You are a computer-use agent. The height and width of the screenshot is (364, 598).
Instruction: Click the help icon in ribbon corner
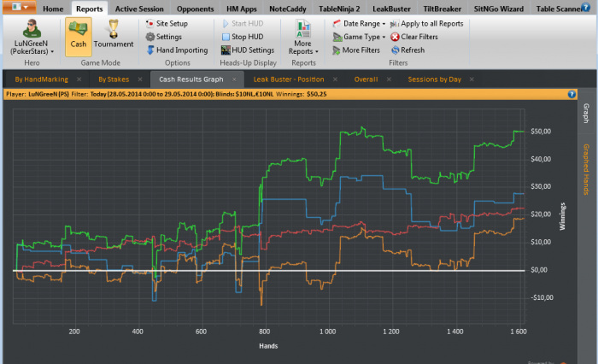[585, 7]
